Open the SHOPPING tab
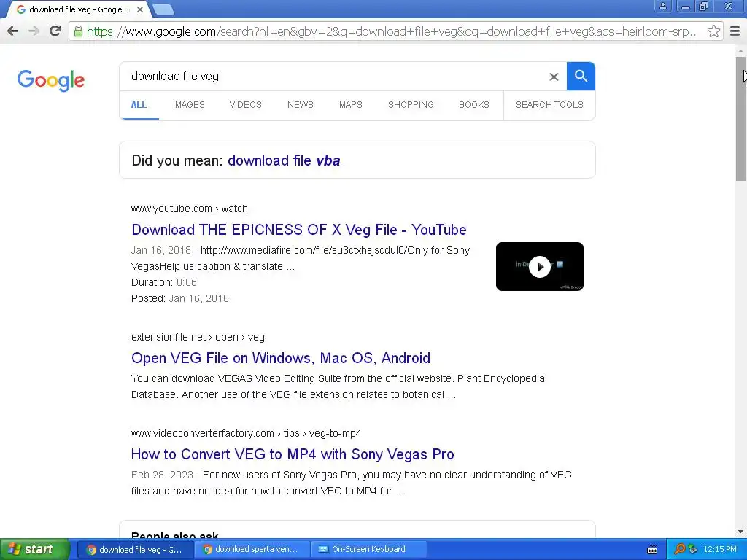 click(x=411, y=105)
